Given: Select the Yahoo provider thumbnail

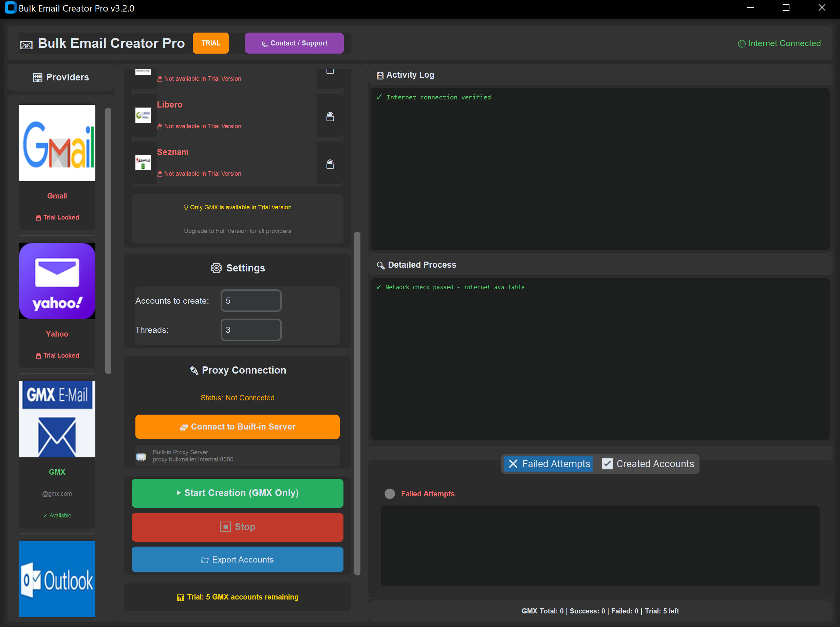Looking at the screenshot, I should (x=57, y=281).
